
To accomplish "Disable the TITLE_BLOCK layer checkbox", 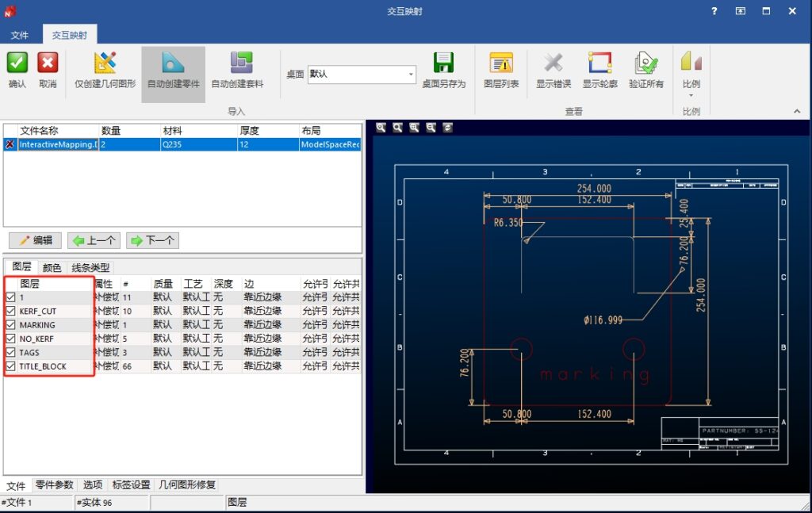I will pyautogui.click(x=10, y=366).
